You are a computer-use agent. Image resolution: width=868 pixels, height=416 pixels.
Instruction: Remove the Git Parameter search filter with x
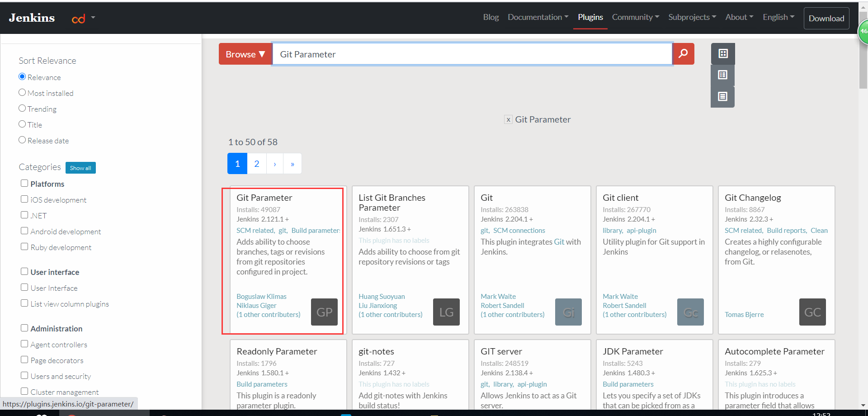click(509, 119)
